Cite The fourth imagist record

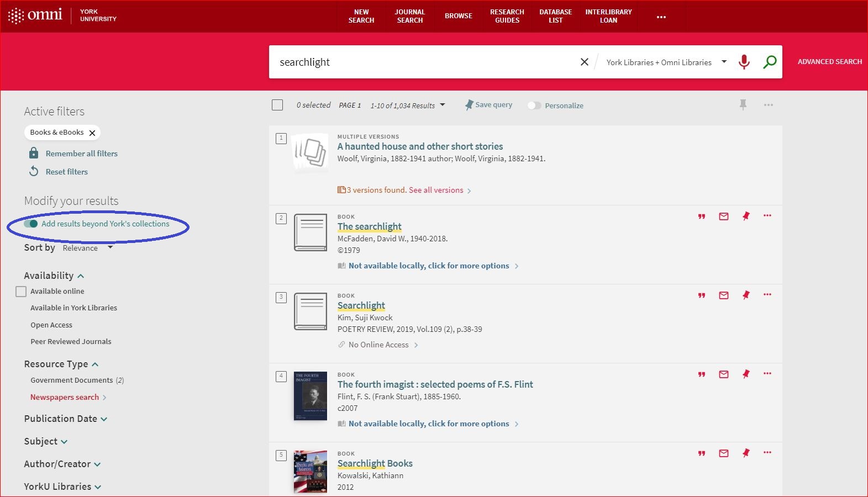click(x=702, y=374)
